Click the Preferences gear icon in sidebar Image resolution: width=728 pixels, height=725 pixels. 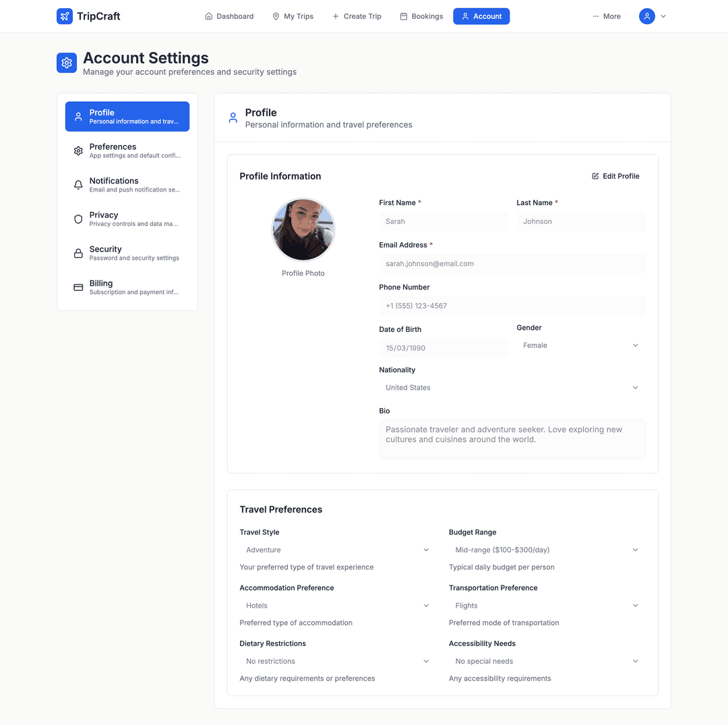78,150
